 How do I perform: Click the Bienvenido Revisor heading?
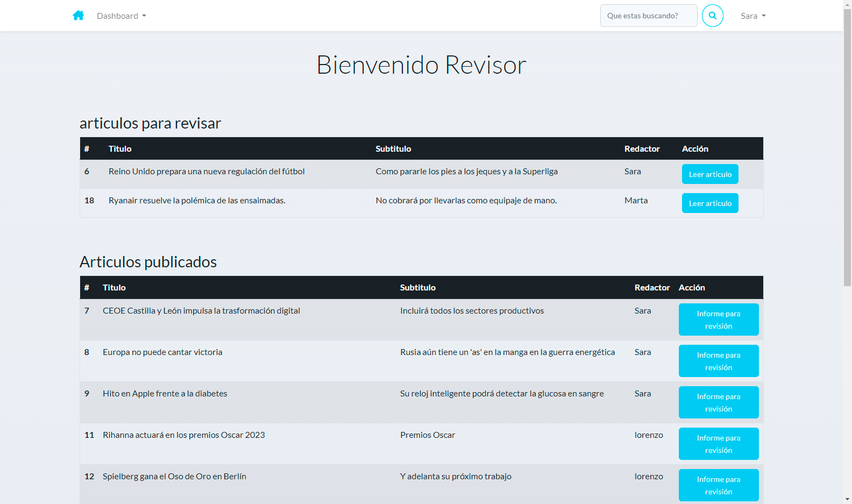[421, 65]
